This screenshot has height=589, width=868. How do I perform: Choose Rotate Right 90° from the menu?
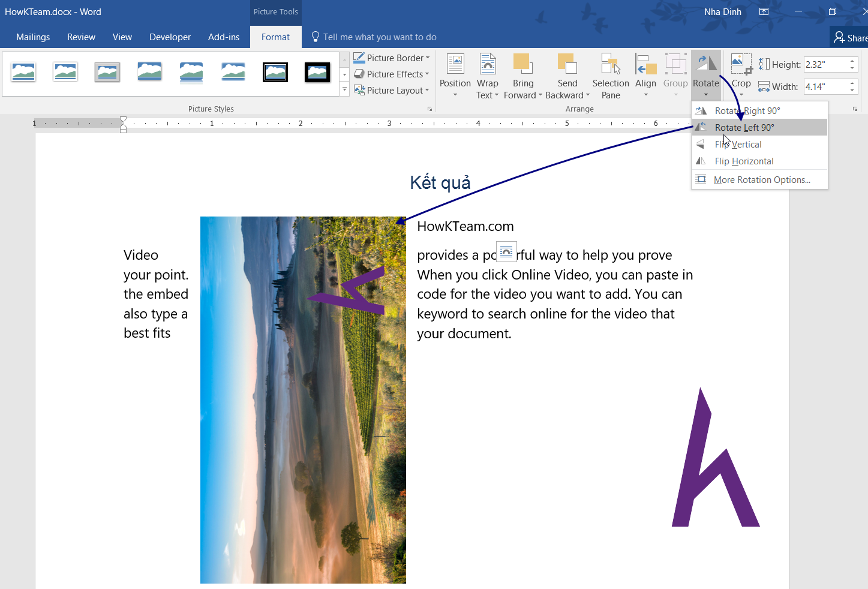pos(759,110)
